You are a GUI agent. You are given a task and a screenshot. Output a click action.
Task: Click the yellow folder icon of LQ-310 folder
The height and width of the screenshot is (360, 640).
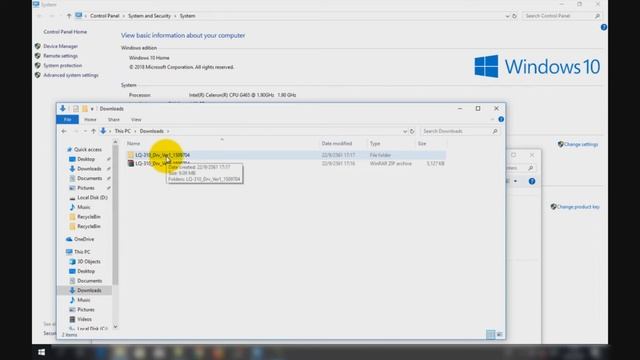click(x=131, y=155)
